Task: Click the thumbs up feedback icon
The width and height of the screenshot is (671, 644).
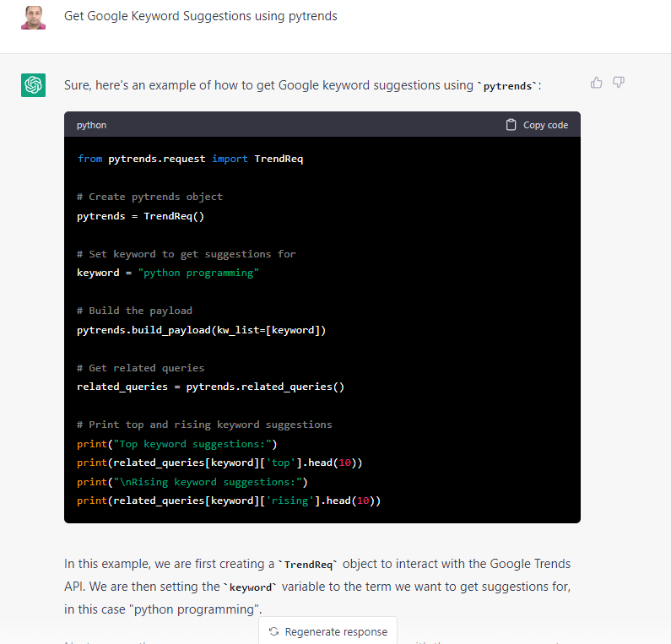Action: pos(597,83)
